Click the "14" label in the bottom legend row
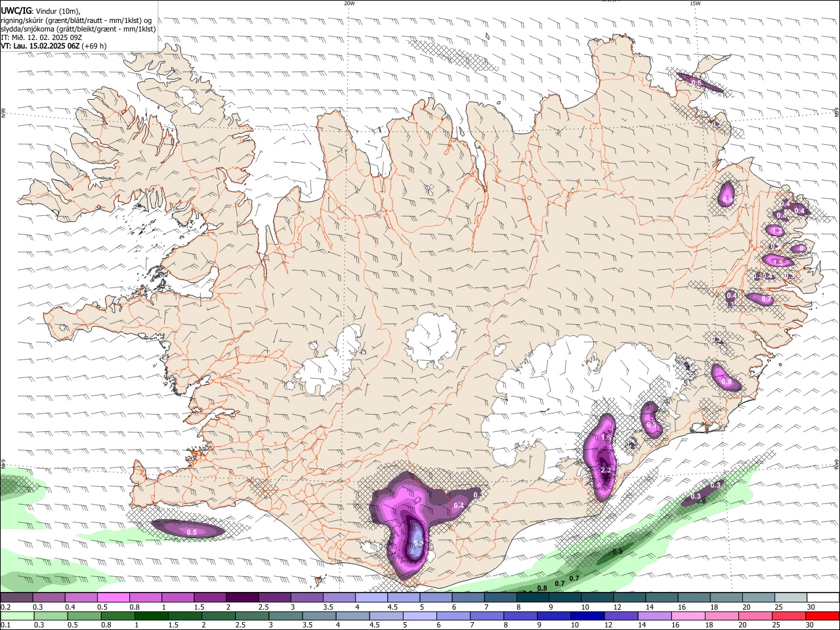 642,625
